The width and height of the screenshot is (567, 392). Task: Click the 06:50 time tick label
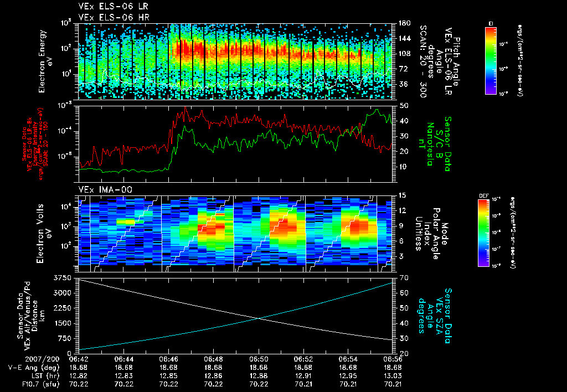259,359
